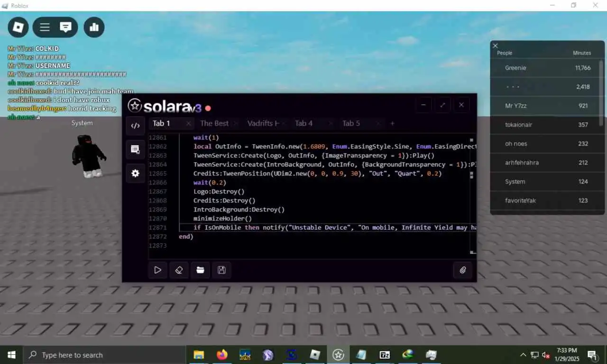Open Solara star icon in taskbar

point(338,355)
